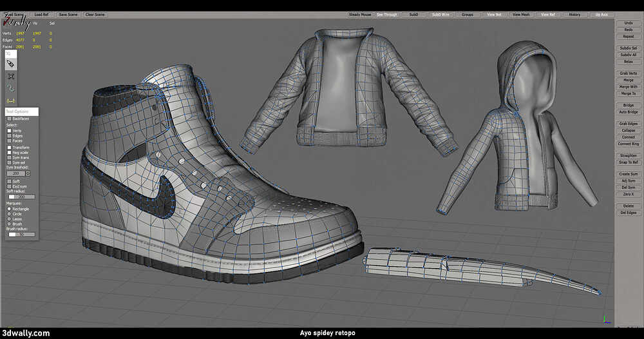Select the yellow bridge tool icon

[x=11, y=101]
